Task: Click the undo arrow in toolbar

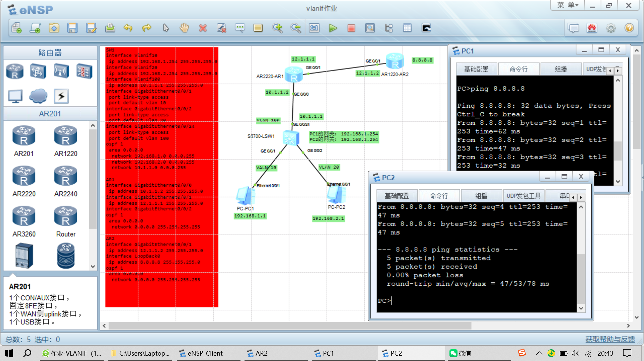Action: click(128, 28)
